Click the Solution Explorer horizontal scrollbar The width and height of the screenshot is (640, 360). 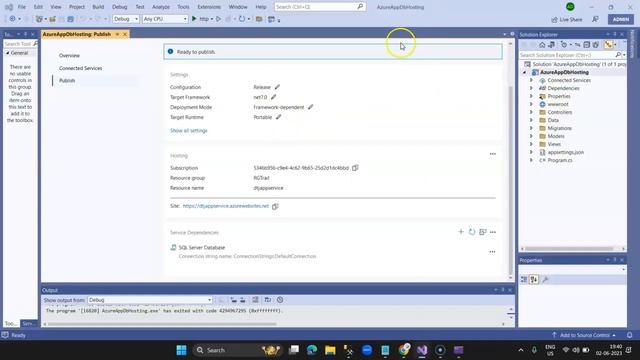point(569,248)
